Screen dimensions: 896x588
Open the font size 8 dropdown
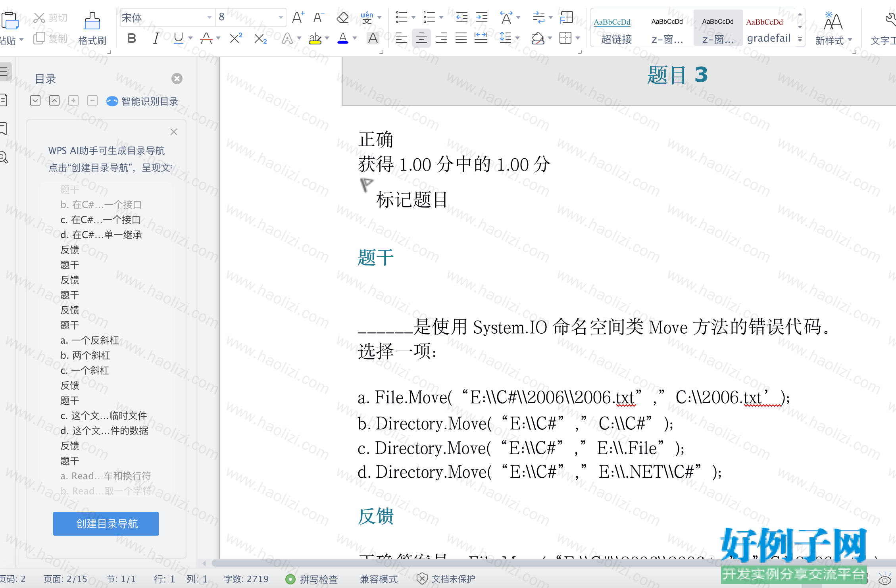(x=281, y=17)
